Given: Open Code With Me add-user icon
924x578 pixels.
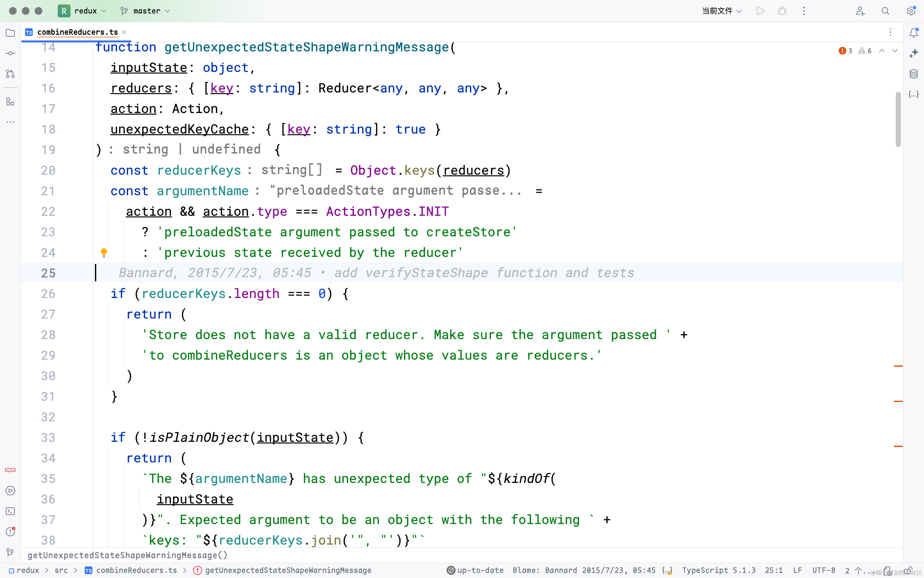Looking at the screenshot, I should [860, 11].
